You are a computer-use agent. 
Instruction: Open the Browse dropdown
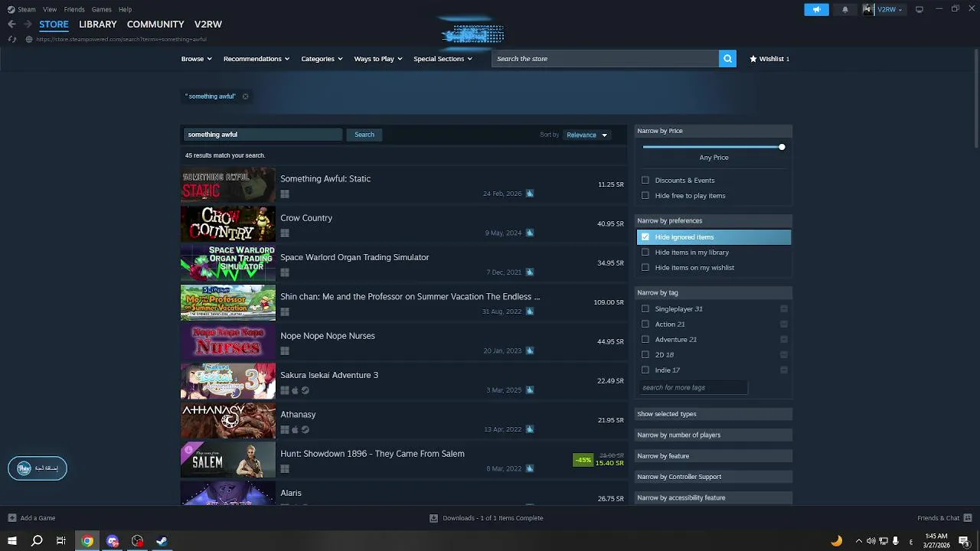coord(197,59)
